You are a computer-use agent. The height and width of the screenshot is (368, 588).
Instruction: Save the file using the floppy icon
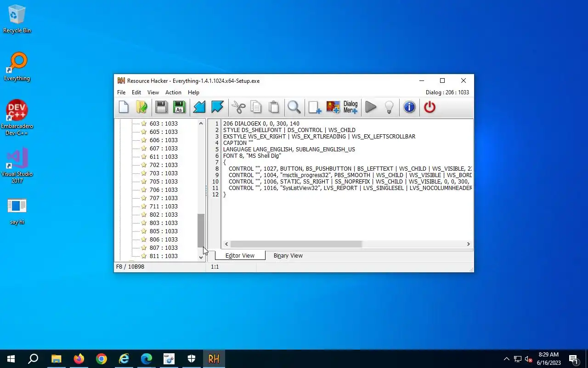(161, 107)
